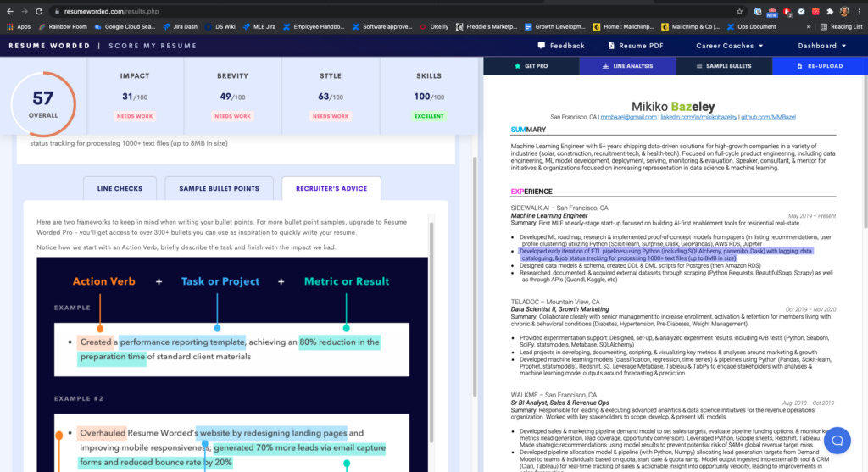The image size is (868, 472).
Task: Click the left panel vertical scrollbar
Action: 475,276
